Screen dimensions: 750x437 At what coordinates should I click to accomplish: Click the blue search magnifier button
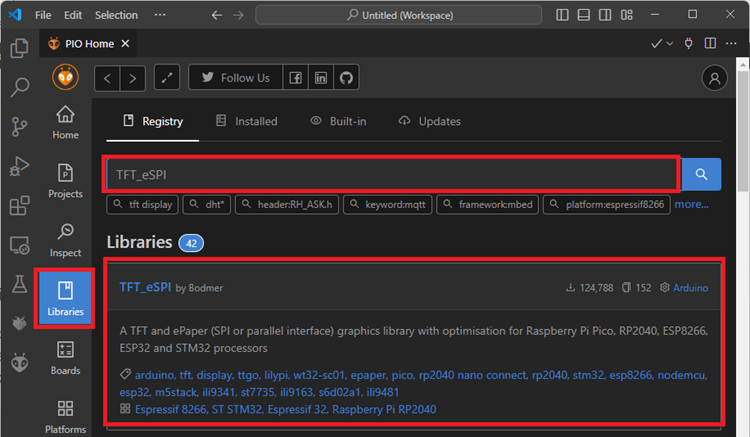click(701, 175)
